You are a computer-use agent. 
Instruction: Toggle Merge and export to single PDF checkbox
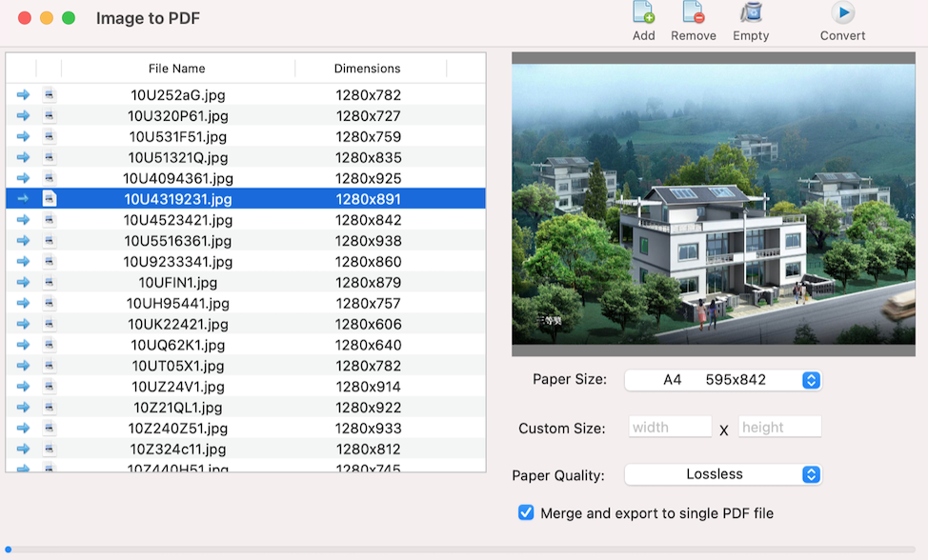[x=526, y=513]
